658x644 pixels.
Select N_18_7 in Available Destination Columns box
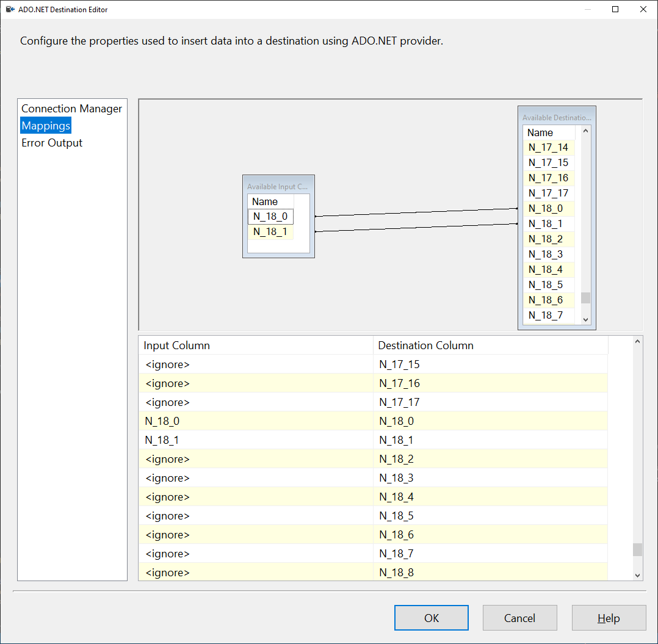[x=549, y=315]
